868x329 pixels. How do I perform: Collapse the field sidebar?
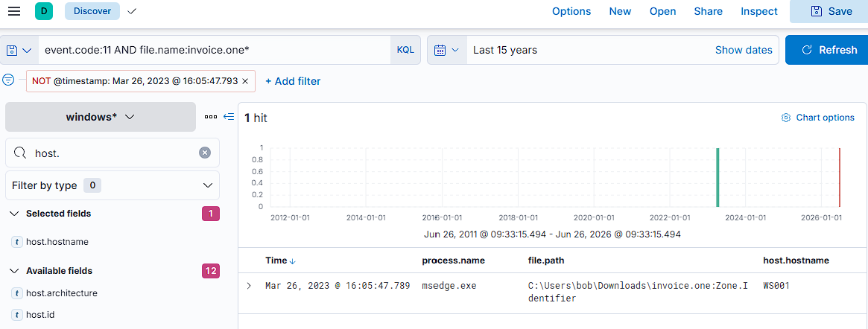click(x=229, y=117)
